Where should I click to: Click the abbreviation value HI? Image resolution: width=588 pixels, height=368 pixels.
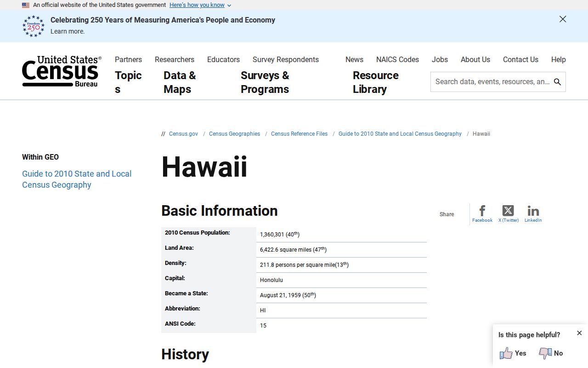(263, 310)
